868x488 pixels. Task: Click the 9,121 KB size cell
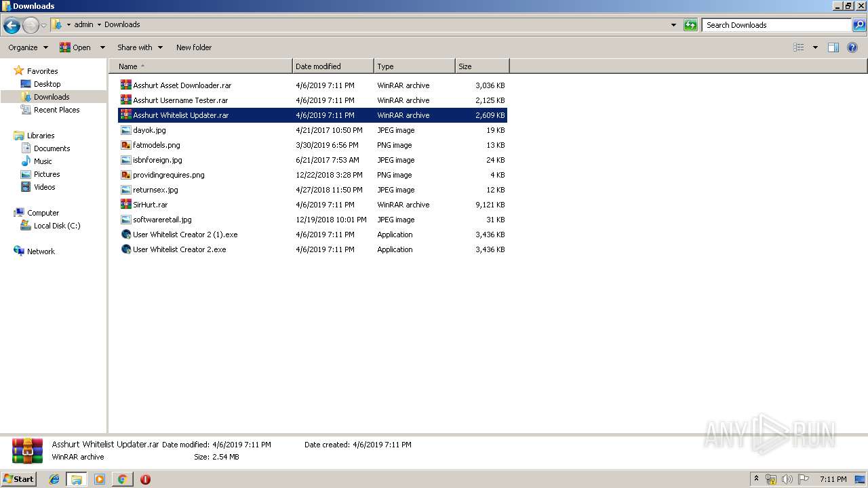click(x=490, y=205)
